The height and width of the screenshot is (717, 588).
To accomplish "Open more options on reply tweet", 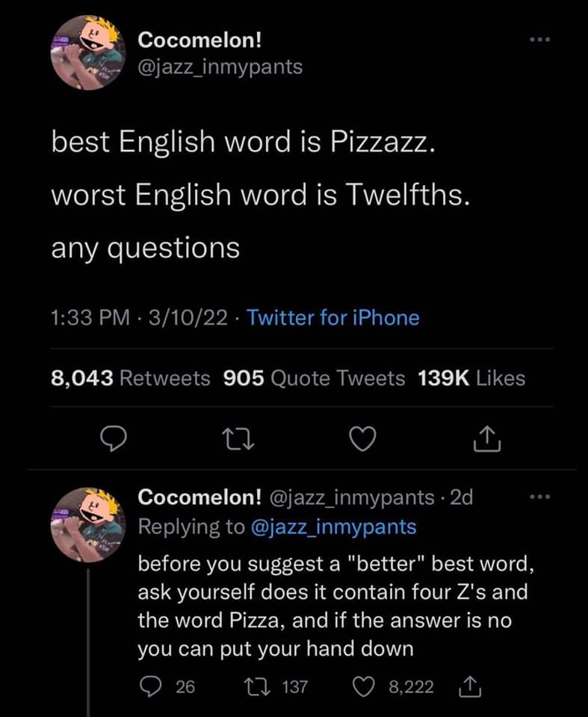I will click(537, 495).
